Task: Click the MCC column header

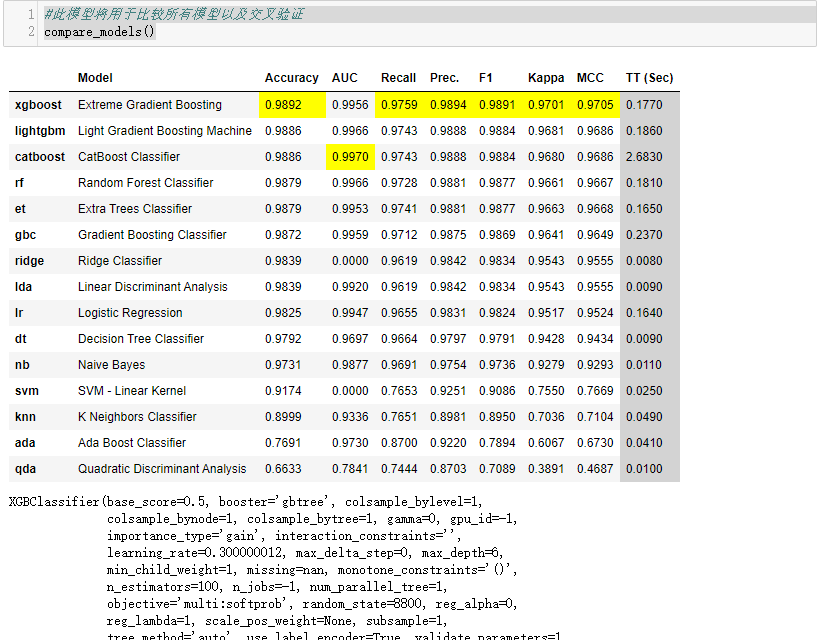Action: click(x=590, y=78)
